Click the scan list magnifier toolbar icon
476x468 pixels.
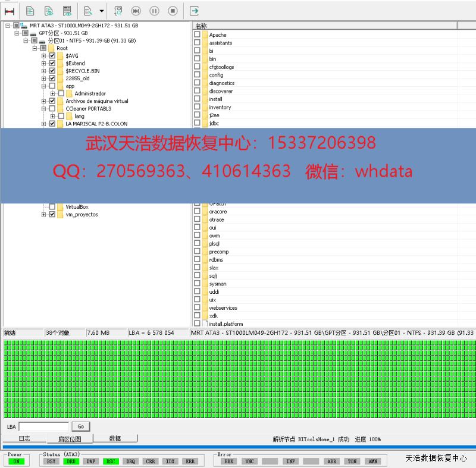(x=118, y=11)
